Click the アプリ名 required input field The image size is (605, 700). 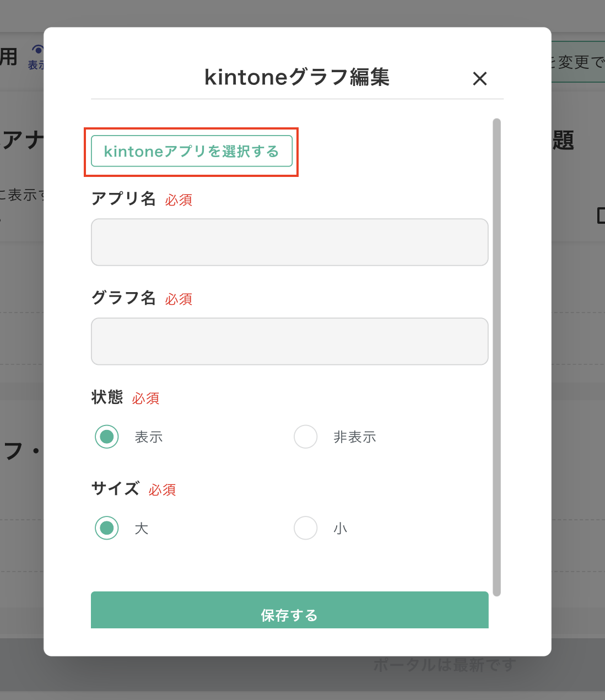pyautogui.click(x=289, y=242)
